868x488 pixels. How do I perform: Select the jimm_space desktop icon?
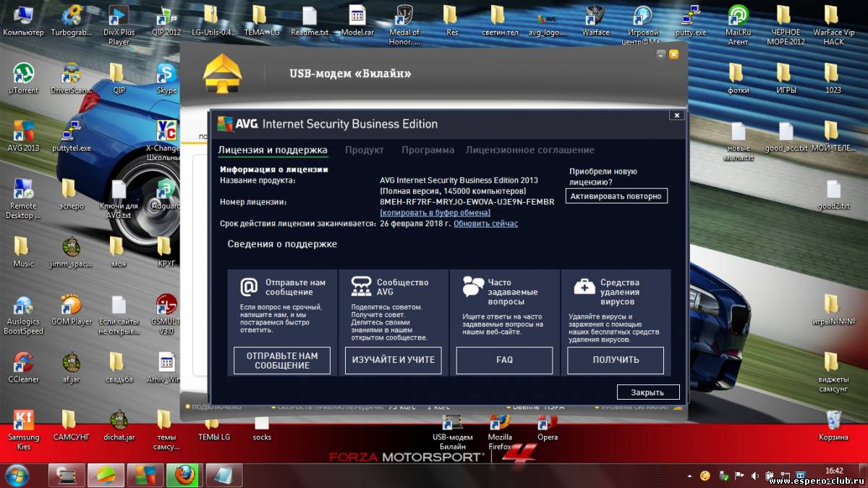pos(71,252)
